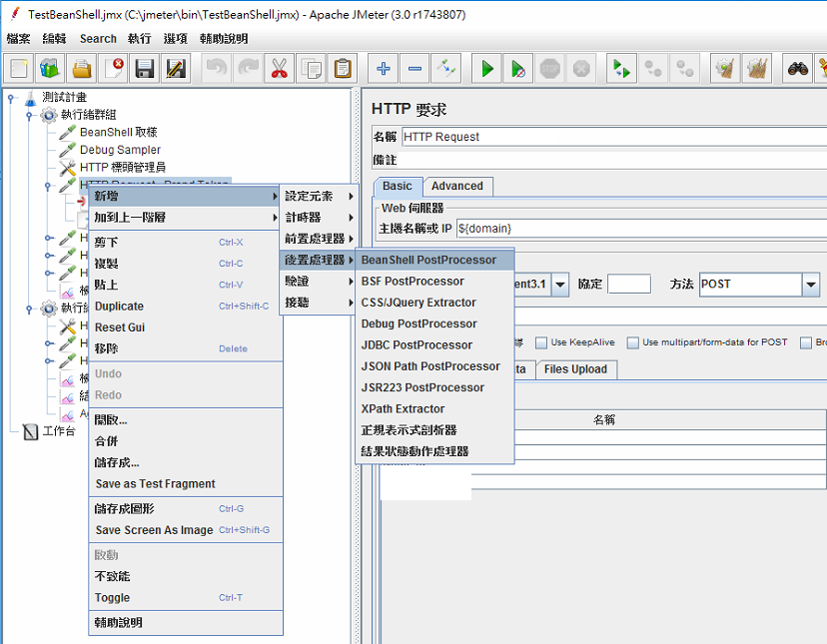The image size is (827, 644).
Task: Toggle second 執行緒群組 expand handle
Action: coord(29,309)
